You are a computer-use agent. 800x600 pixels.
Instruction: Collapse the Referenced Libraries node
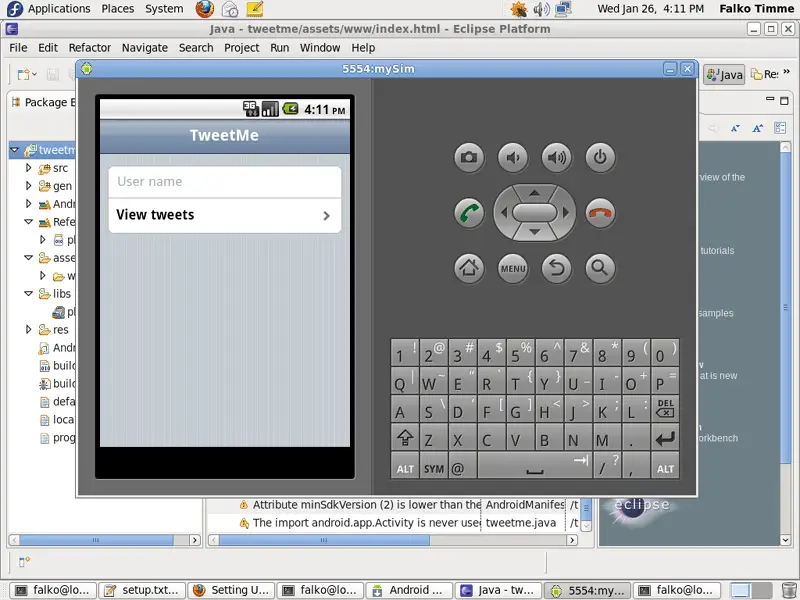coord(29,221)
